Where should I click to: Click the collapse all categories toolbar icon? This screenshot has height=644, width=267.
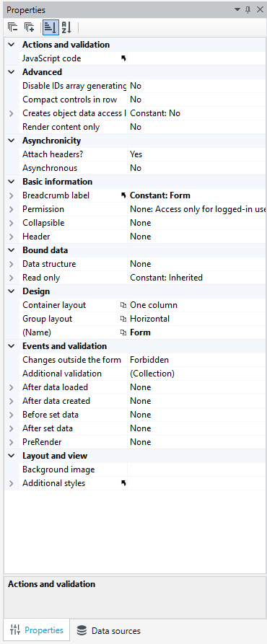13,27
